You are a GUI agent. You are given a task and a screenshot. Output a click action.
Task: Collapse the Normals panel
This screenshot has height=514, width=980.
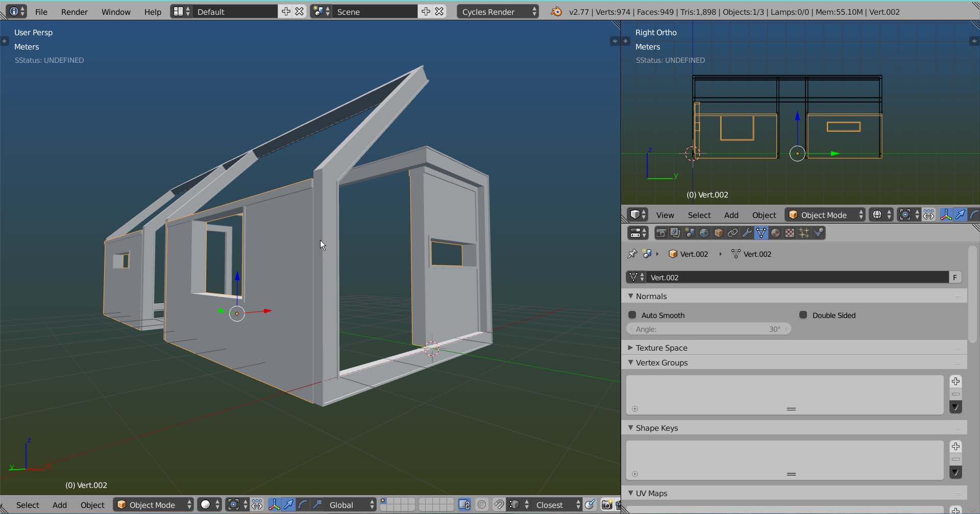coord(631,296)
